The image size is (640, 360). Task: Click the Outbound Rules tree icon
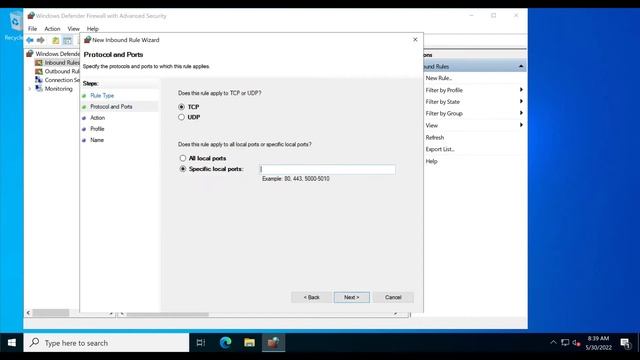tap(39, 71)
